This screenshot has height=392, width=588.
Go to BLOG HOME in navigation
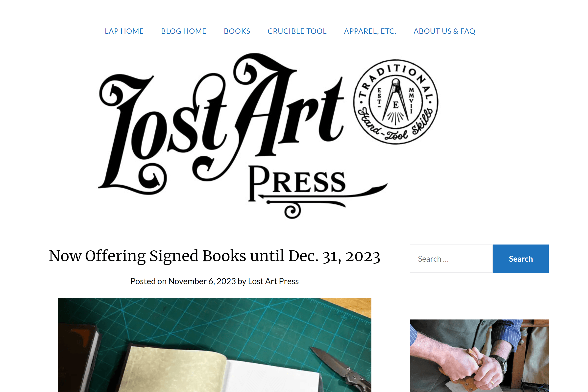(184, 31)
